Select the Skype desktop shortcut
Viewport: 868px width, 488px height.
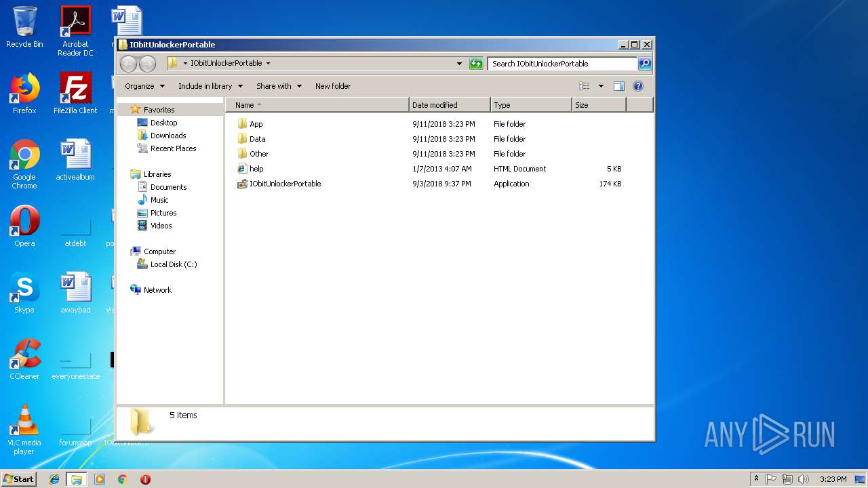click(24, 293)
